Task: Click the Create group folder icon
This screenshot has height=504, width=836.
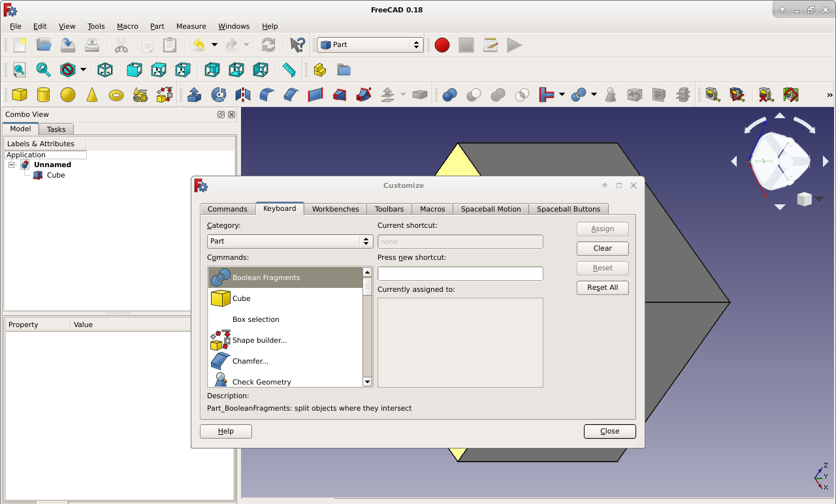Action: click(344, 70)
